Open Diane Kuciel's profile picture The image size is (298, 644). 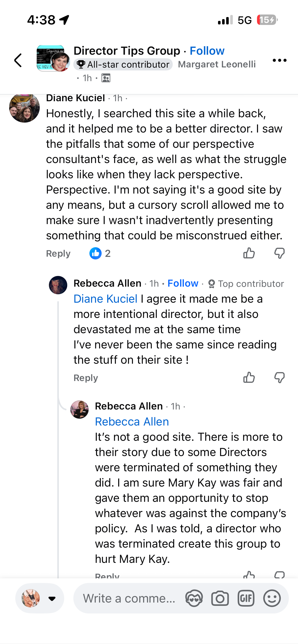click(x=24, y=108)
